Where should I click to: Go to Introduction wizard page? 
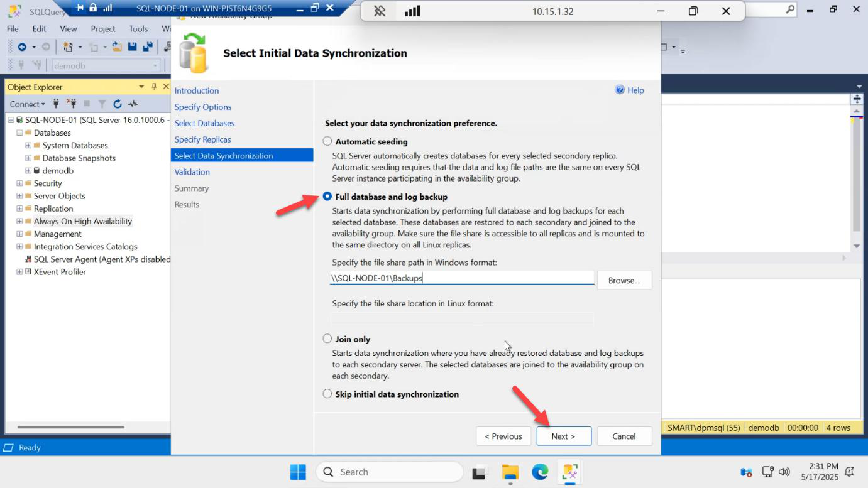[197, 90]
